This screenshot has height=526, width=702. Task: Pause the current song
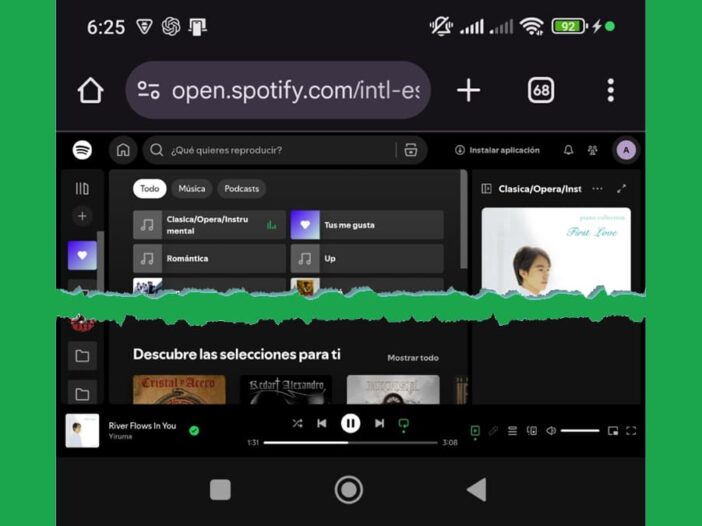(350, 423)
